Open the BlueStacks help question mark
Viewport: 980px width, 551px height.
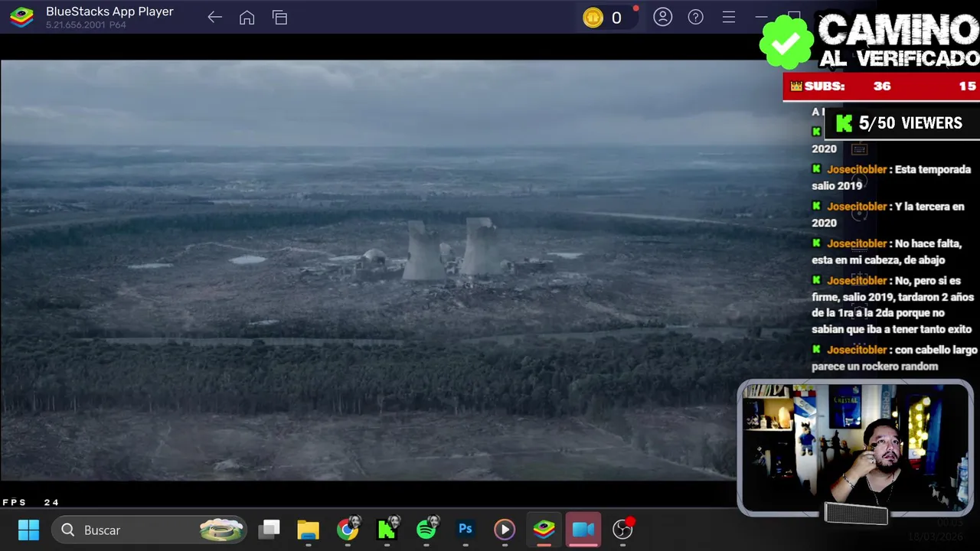[695, 17]
